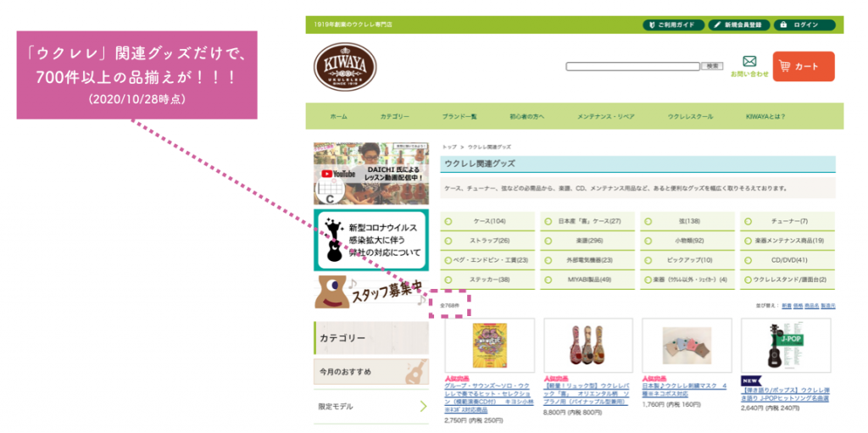This screenshot has height=433, width=868.
Task: Click the KIWAYA logo
Action: pos(344,67)
